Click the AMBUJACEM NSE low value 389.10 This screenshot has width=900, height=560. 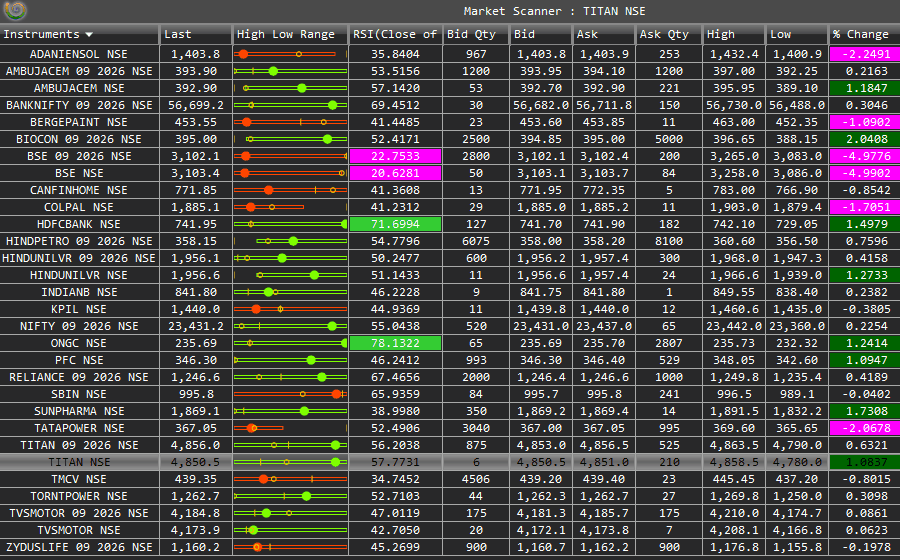pos(797,88)
